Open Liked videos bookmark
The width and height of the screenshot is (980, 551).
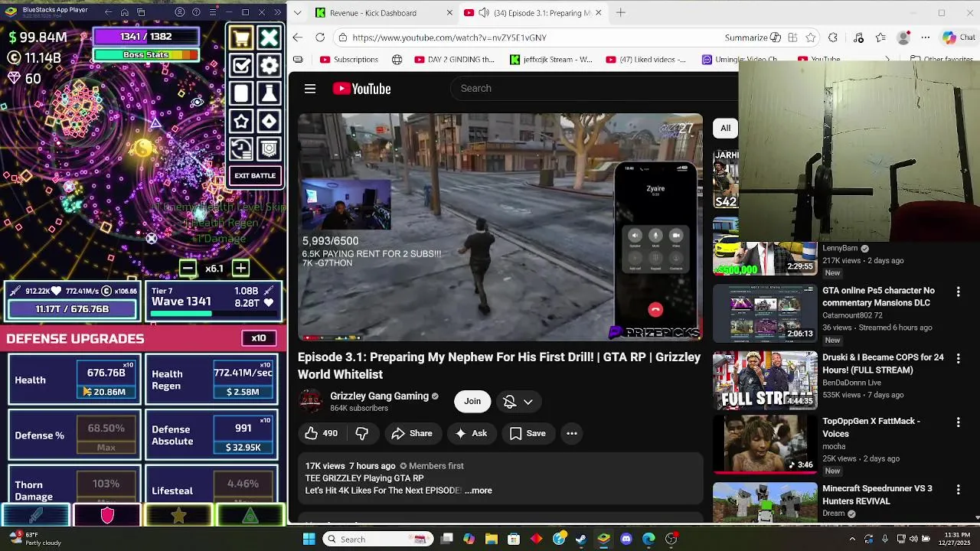pyautogui.click(x=646, y=60)
